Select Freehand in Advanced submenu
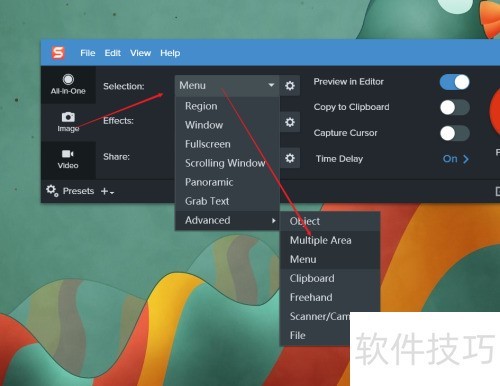 (x=330, y=297)
